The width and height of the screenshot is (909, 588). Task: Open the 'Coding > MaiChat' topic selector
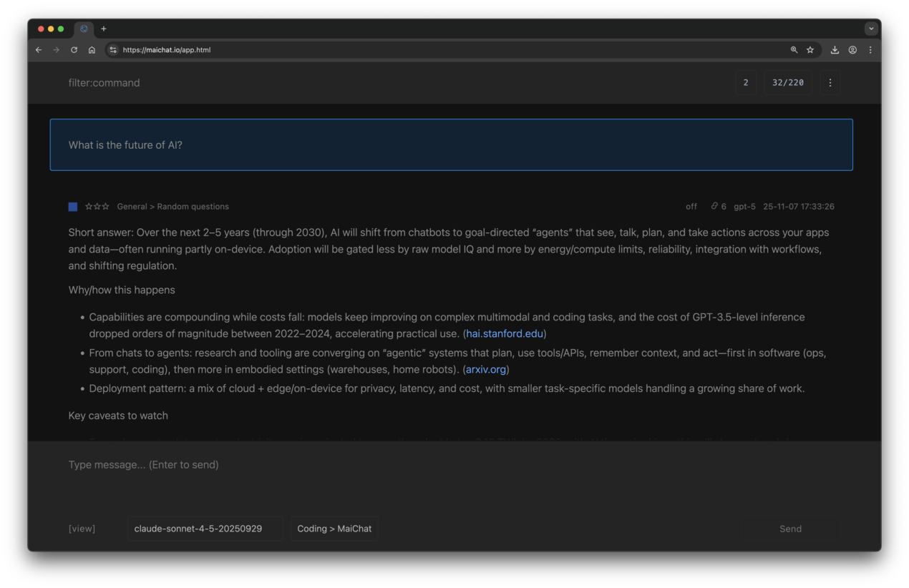pos(334,528)
